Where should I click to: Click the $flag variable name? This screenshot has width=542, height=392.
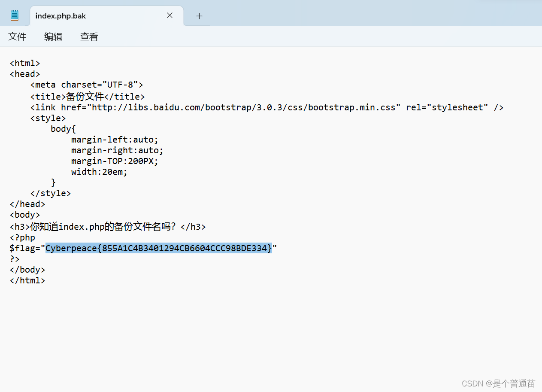click(x=21, y=248)
